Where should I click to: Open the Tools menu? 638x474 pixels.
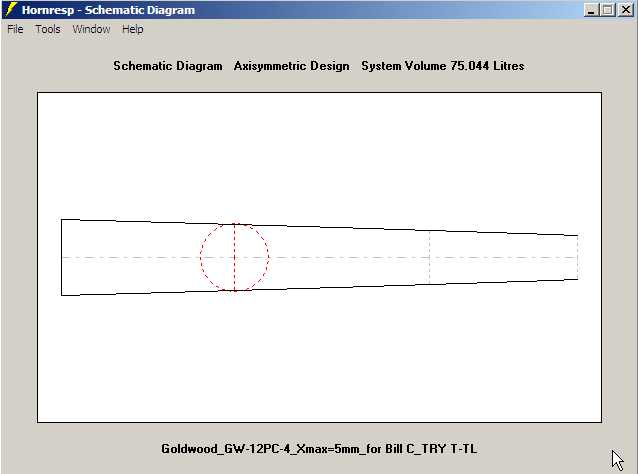coord(48,29)
